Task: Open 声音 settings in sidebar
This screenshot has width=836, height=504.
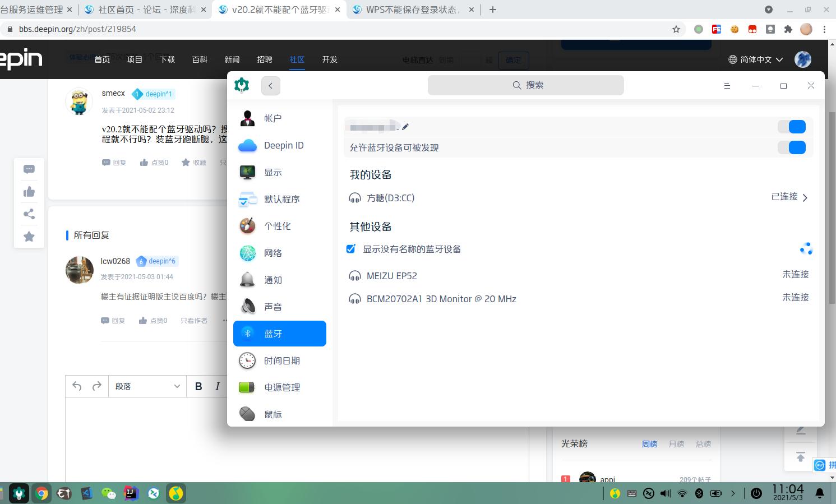Action: [x=280, y=307]
